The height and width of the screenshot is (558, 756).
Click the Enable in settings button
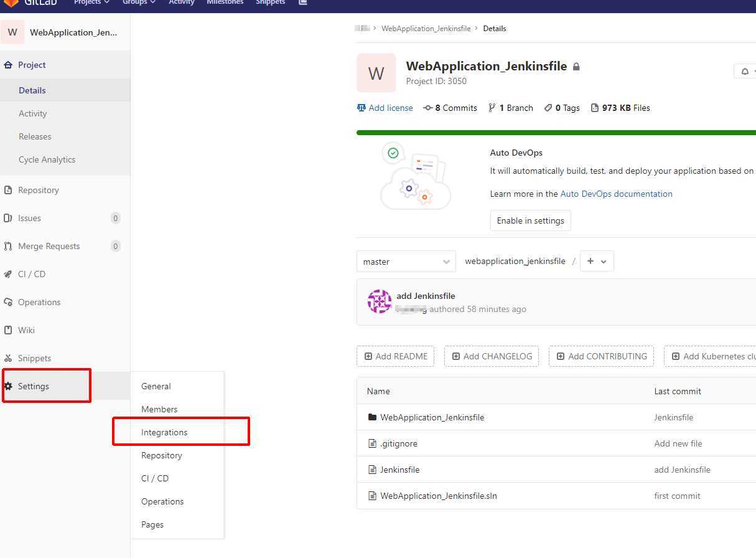(x=531, y=220)
